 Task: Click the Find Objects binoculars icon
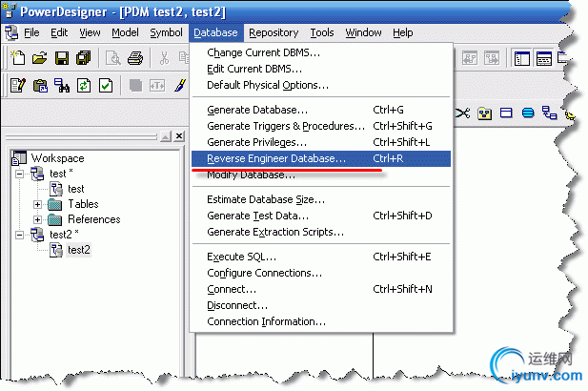pyautogui.click(x=62, y=86)
